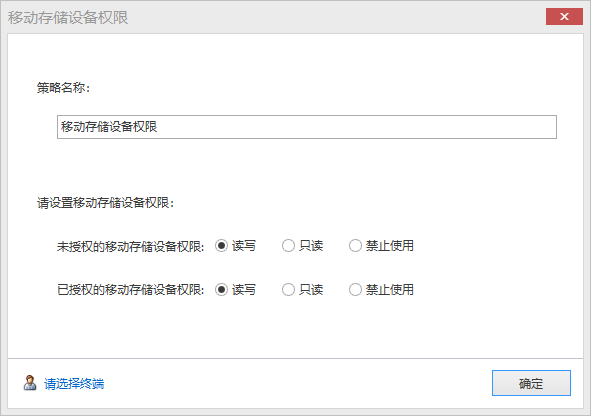Image resolution: width=591 pixels, height=416 pixels.
Task: Click the 策略名称 label
Action: [63, 88]
